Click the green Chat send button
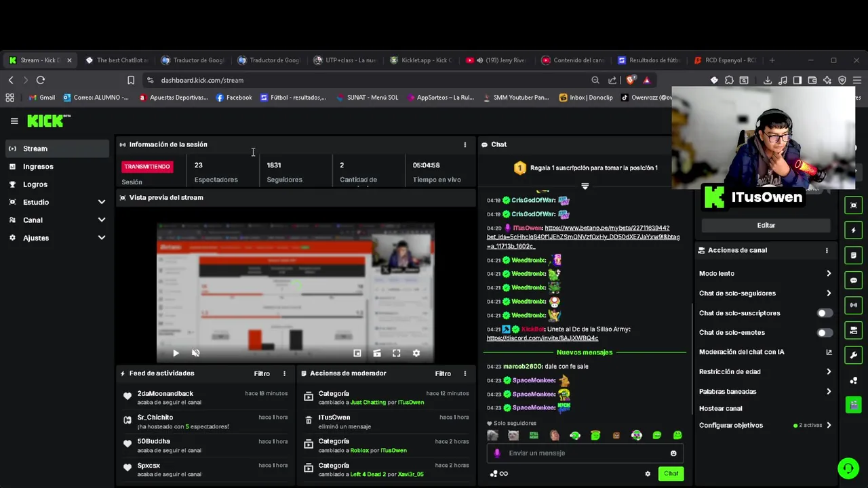The image size is (868, 488). click(x=671, y=474)
